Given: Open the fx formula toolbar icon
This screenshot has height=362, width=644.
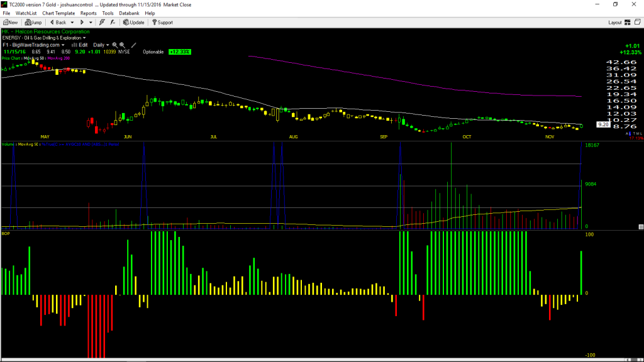Looking at the screenshot, I should 113,23.
